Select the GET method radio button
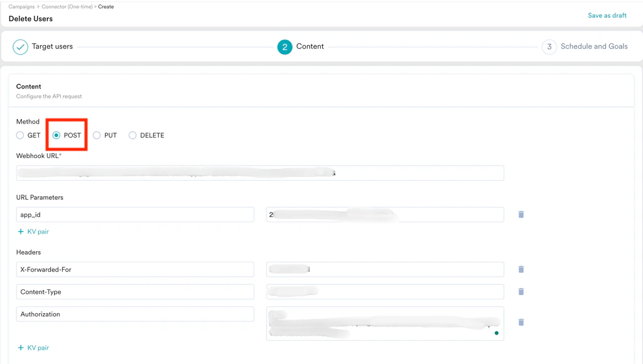 pyautogui.click(x=19, y=135)
